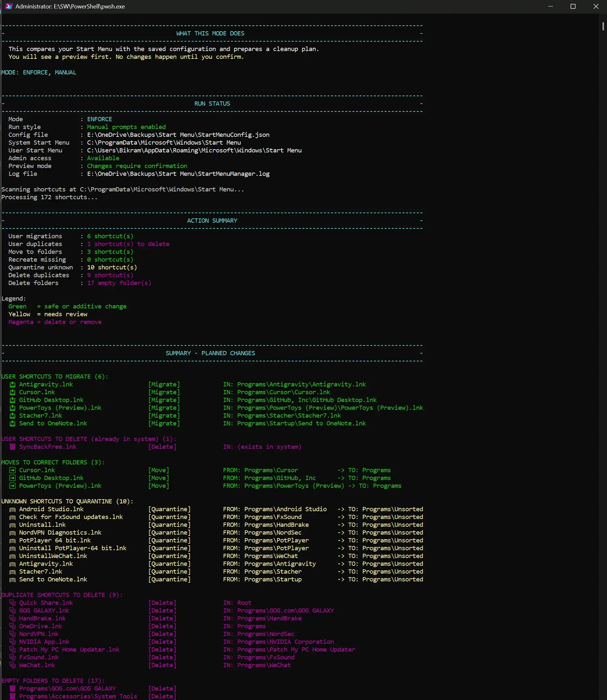Click the duplicate icon beside GOG GALAXY.lnk
This screenshot has height=700, width=607.
13,611
